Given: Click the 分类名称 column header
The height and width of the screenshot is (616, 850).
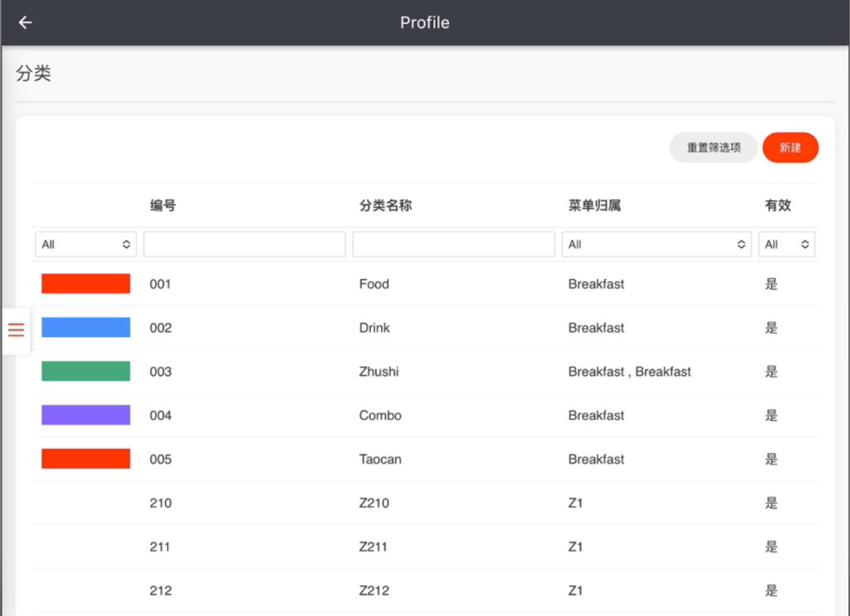Looking at the screenshot, I should point(385,206).
